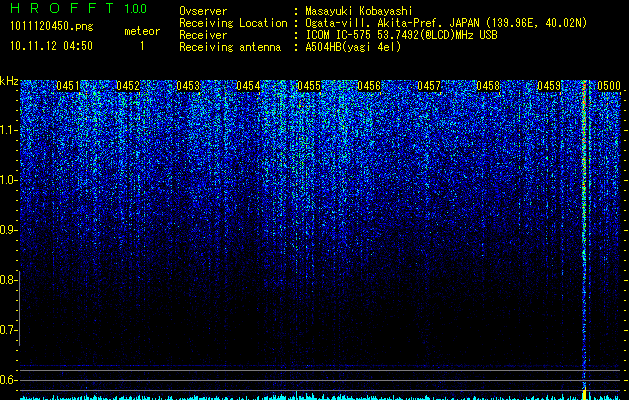Viewport: 629px width, 400px height.
Task: Click the kHz axis unit label
Action: 9,81
